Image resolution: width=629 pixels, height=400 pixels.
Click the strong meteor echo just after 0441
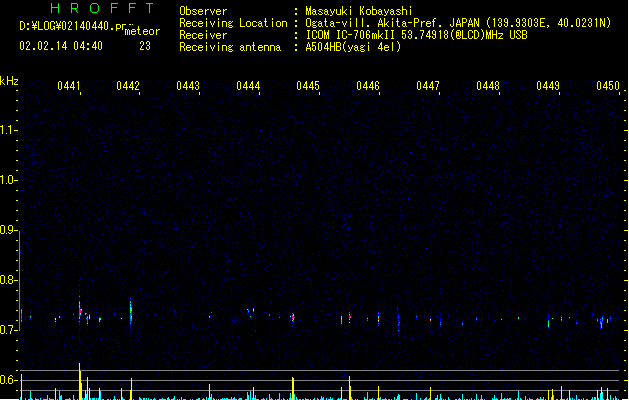coord(80,311)
